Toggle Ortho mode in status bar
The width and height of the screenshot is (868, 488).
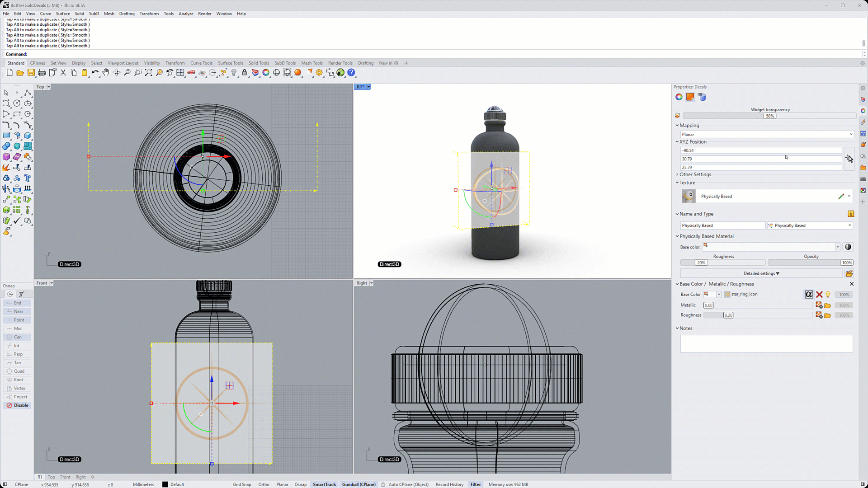click(264, 484)
